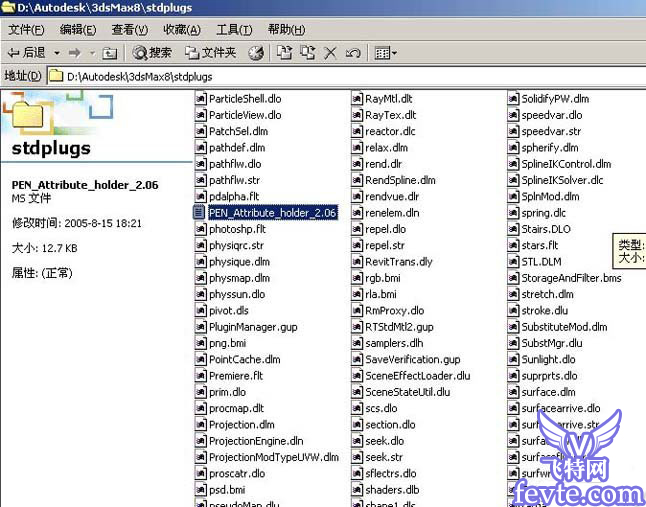Click the Move To toolbar icon

point(284,53)
